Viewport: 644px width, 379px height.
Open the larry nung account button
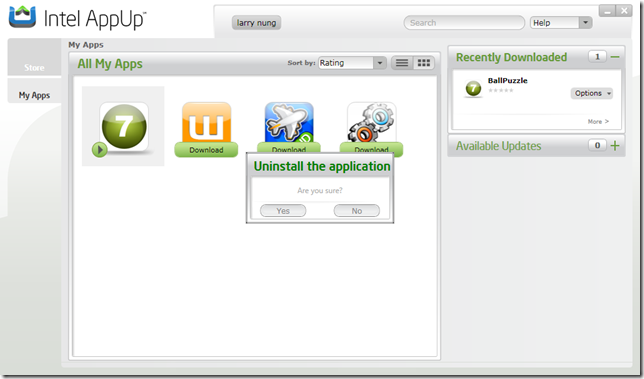pyautogui.click(x=256, y=23)
